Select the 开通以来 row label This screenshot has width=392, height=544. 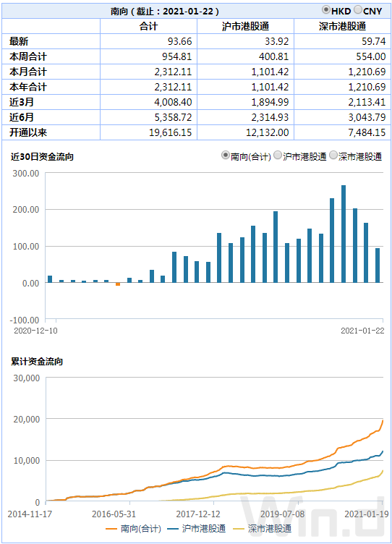coord(28,132)
